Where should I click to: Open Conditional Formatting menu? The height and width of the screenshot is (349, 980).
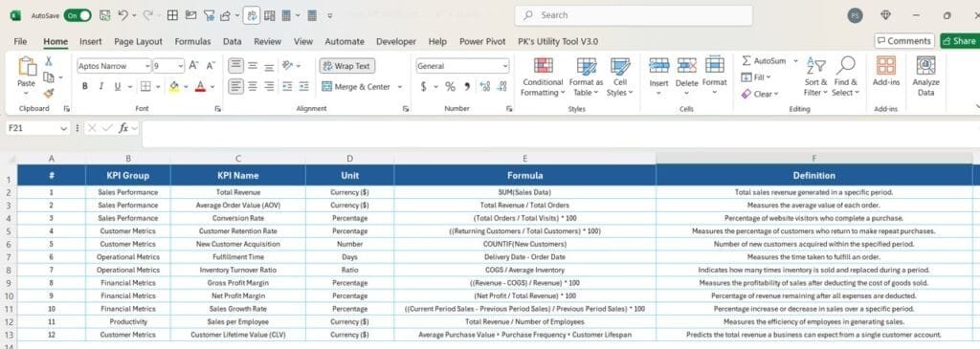[544, 76]
